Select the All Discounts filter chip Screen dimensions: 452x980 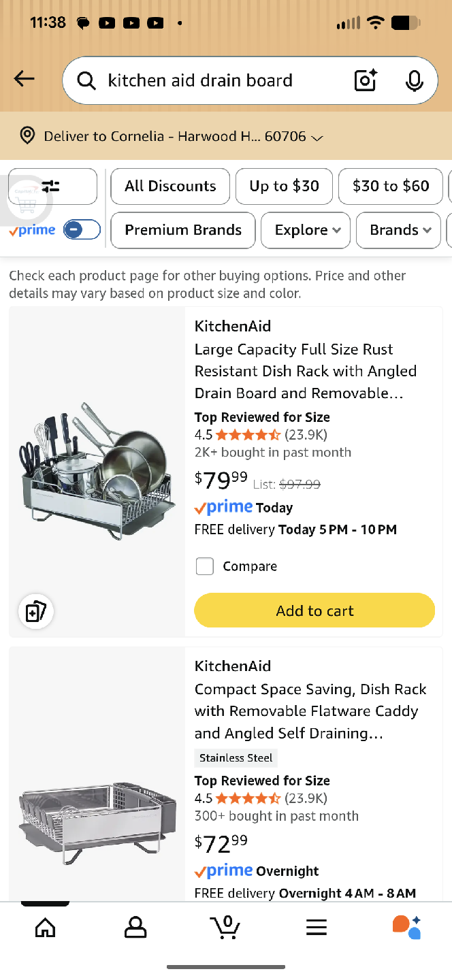(x=169, y=186)
